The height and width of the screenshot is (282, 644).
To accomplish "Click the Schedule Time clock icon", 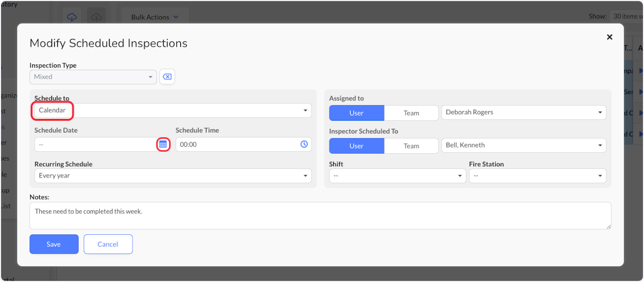I will point(304,144).
